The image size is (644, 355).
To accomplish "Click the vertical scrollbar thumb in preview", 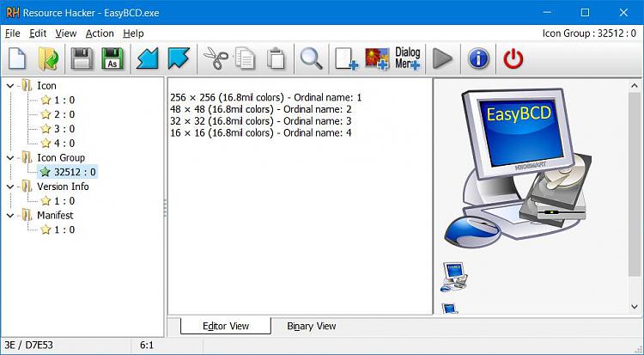I will point(635,184).
